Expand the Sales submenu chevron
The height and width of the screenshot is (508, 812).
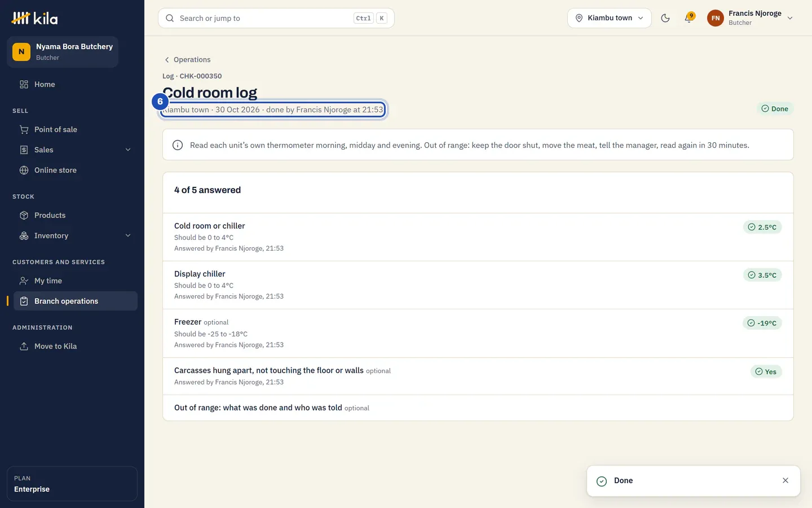(x=128, y=150)
